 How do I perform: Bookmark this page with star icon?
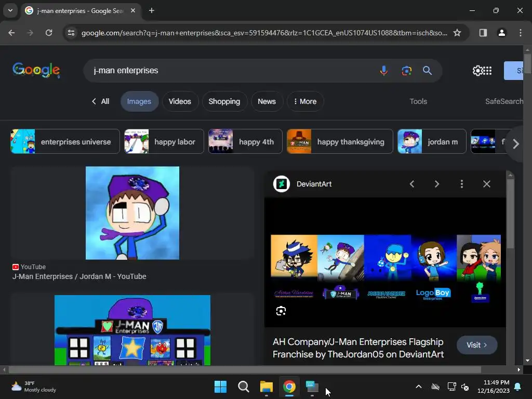tap(457, 33)
